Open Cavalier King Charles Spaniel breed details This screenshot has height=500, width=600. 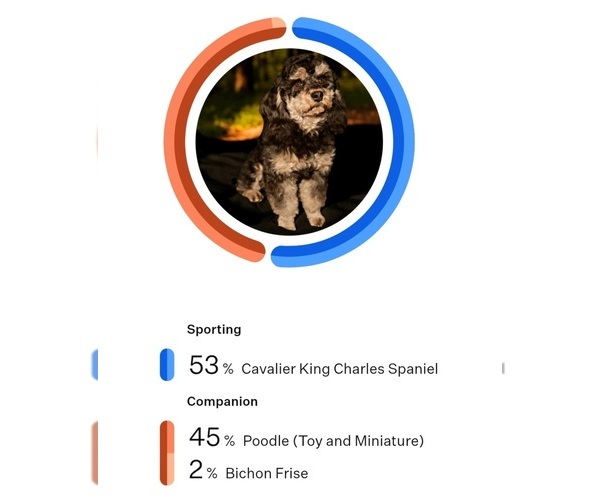pos(339,369)
